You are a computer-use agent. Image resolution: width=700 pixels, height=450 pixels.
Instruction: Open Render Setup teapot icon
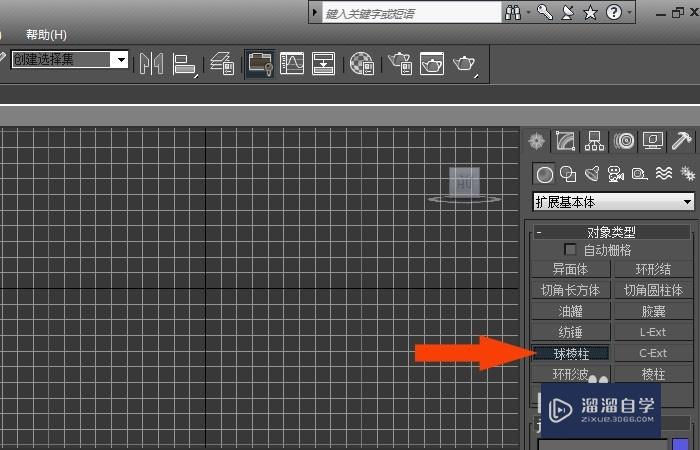pyautogui.click(x=400, y=63)
